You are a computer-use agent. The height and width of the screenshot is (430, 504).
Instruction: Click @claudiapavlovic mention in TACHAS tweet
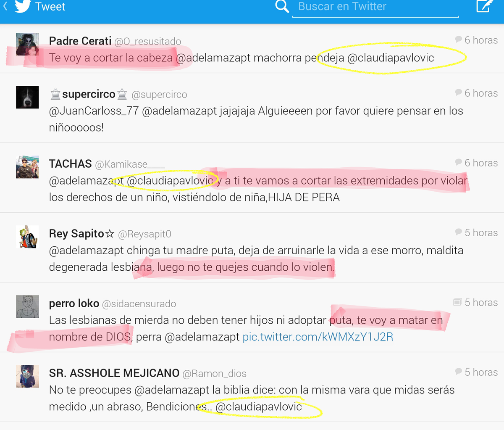pos(170,181)
